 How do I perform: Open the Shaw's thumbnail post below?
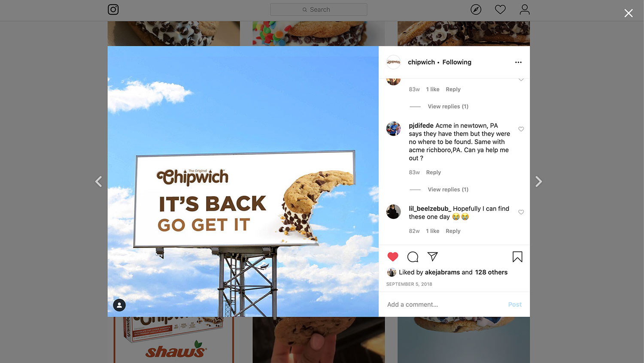(174, 340)
